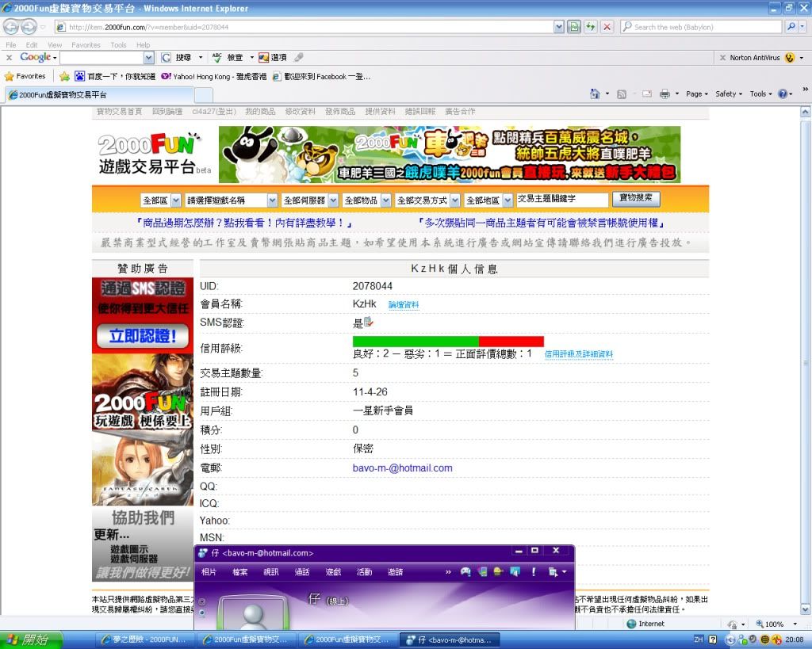Screen dimensions: 812x649
Task: Click the SMS verified badge icon
Action: [x=368, y=323]
